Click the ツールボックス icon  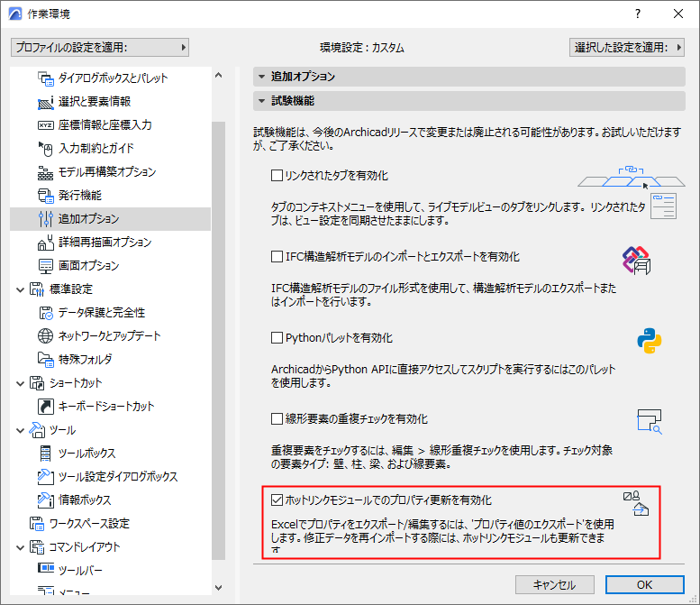[x=46, y=454]
